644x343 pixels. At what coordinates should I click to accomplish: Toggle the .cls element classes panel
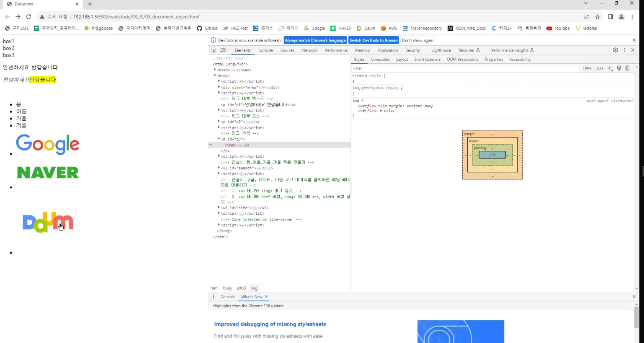click(x=600, y=68)
